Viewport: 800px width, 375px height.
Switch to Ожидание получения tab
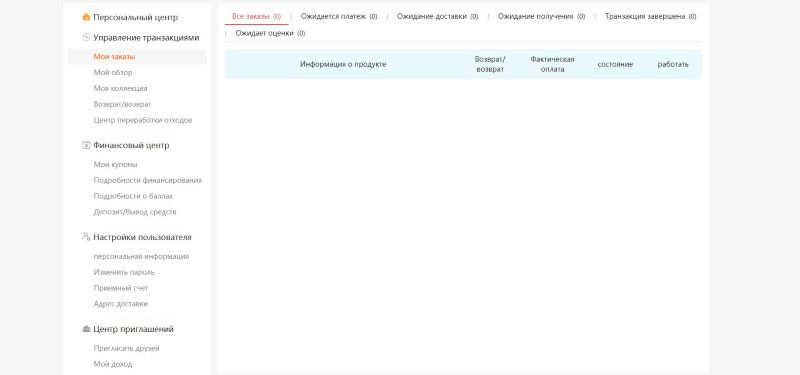pyautogui.click(x=541, y=16)
